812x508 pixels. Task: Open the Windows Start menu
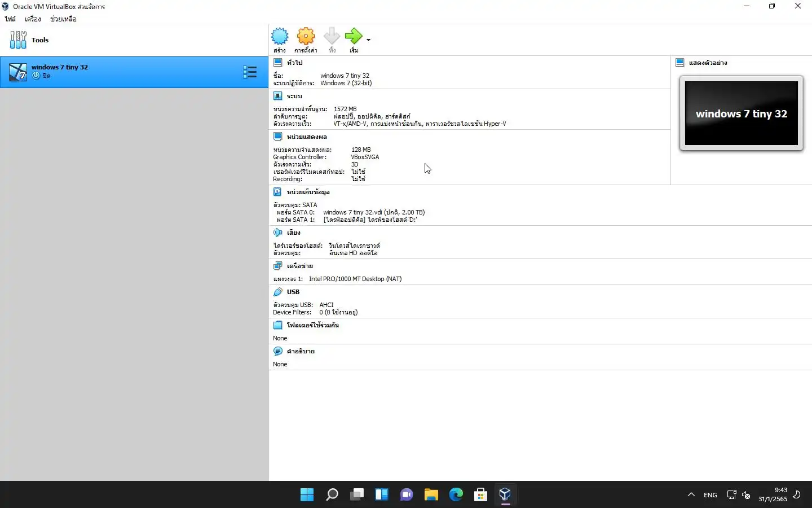(307, 495)
